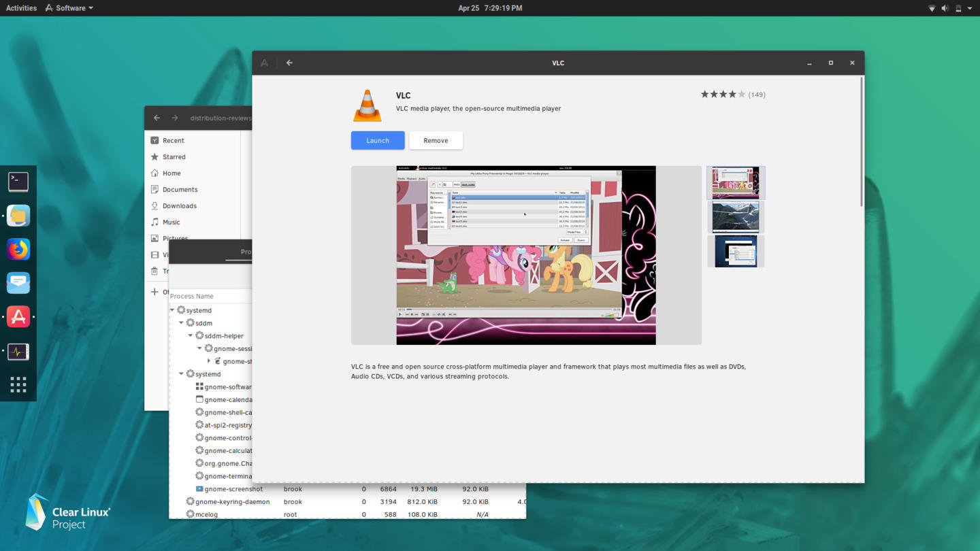Viewport: 980px width, 551px height.
Task: Collapse the sddm process tree node
Action: [x=181, y=323]
